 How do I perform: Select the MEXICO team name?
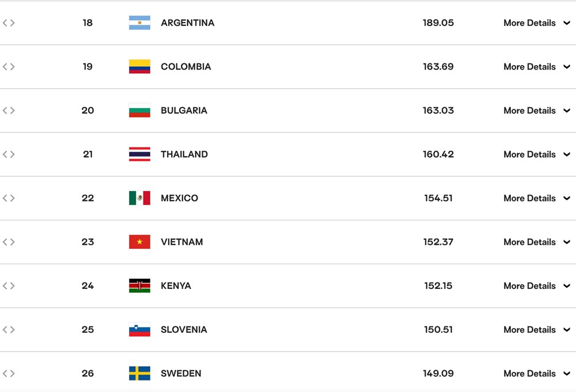(x=179, y=198)
